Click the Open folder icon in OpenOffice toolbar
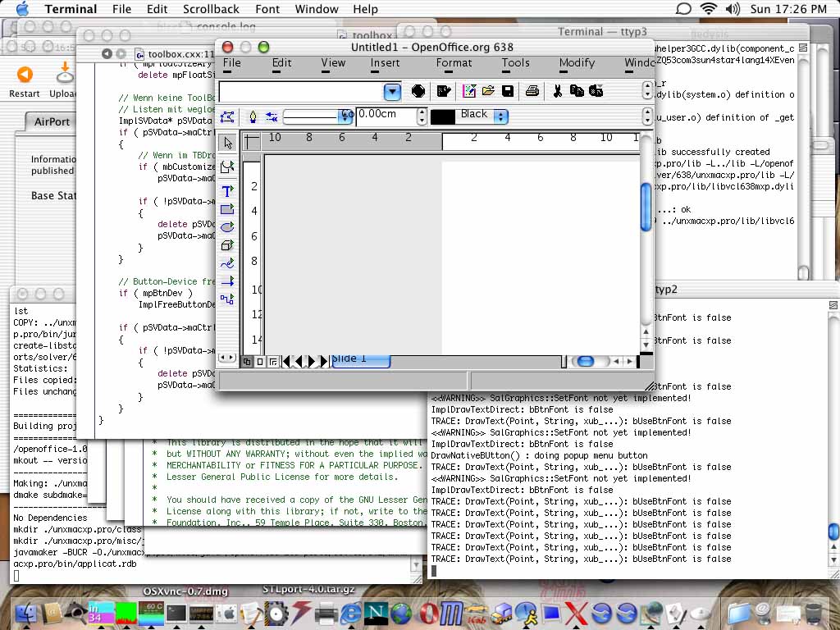Viewport: 840px width, 630px height. point(488,91)
